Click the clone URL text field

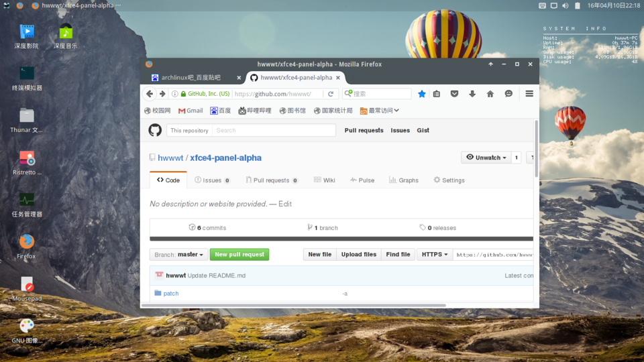(493, 255)
